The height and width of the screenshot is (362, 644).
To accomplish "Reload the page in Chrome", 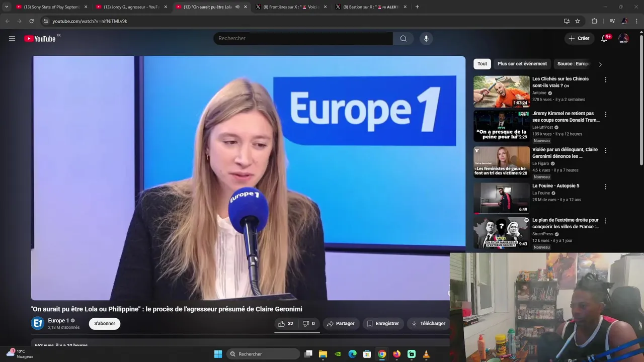I will click(x=31, y=21).
